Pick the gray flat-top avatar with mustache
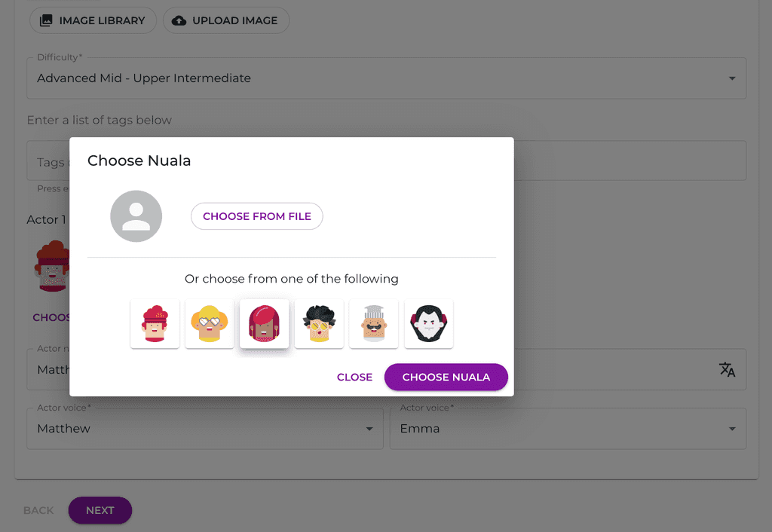The image size is (772, 532). (374, 324)
